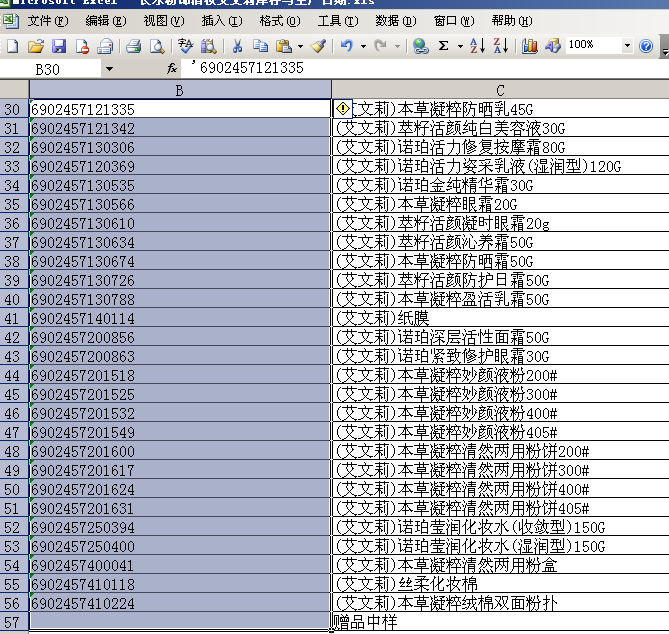Undo the last action
This screenshot has width=669, height=634.
point(347,46)
